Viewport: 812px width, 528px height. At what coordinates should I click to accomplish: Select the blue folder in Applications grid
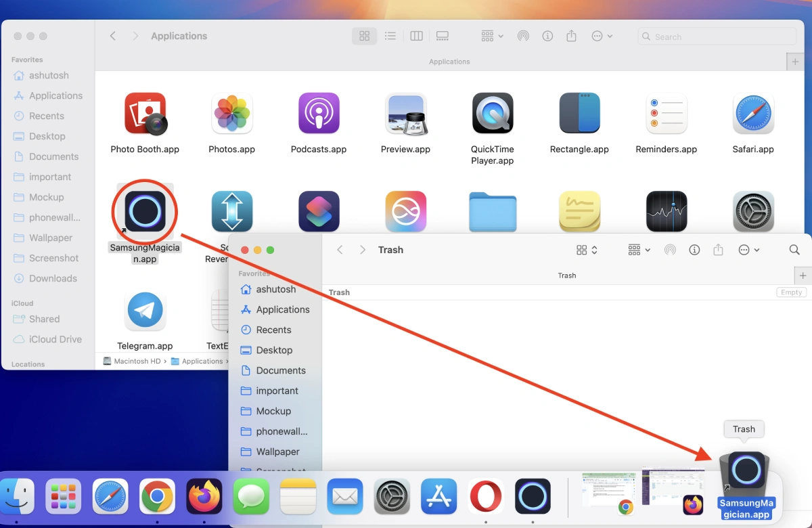(493, 212)
